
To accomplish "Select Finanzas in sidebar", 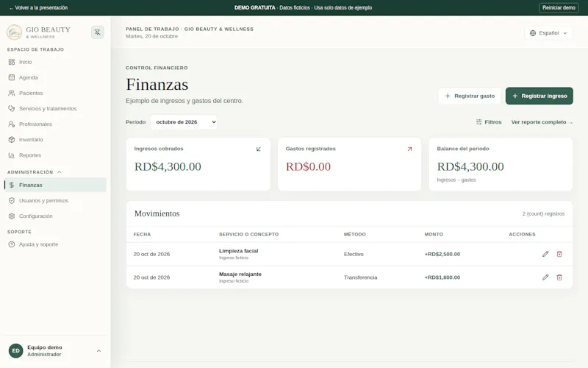I will (x=55, y=185).
